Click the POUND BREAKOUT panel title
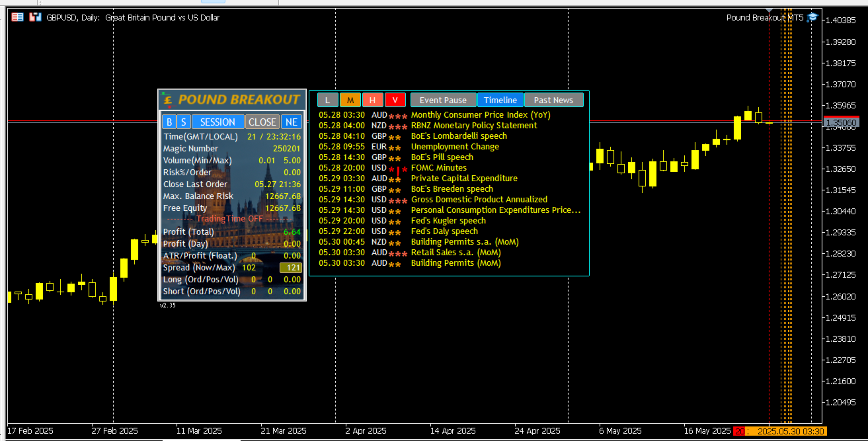This screenshot has width=868, height=441. [239, 100]
